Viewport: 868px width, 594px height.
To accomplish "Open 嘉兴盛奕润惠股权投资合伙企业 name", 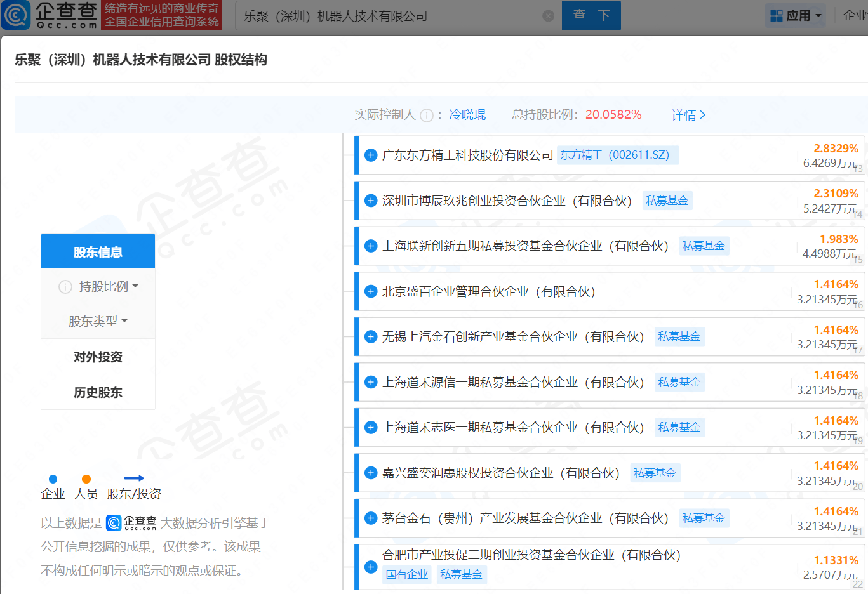I will point(501,473).
